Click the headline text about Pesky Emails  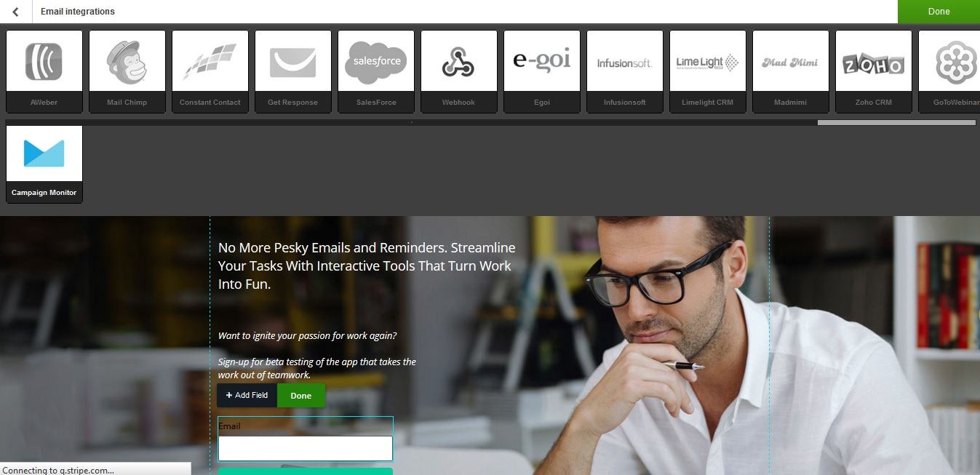point(367,266)
